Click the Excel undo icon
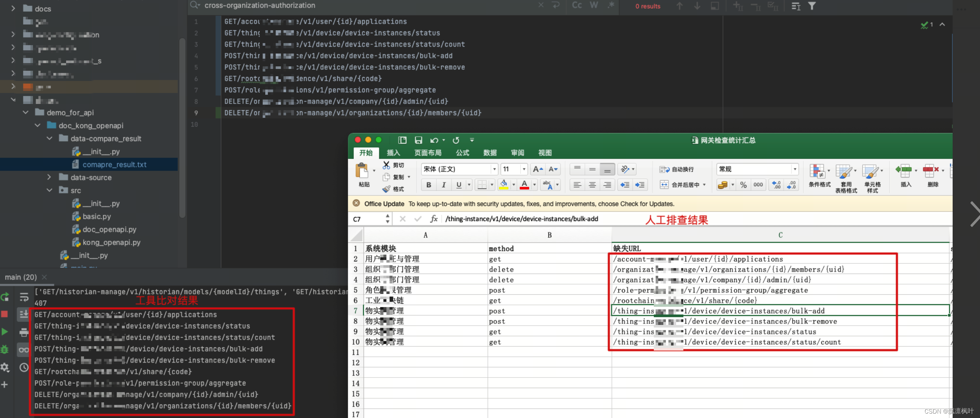The height and width of the screenshot is (418, 980). click(x=434, y=140)
